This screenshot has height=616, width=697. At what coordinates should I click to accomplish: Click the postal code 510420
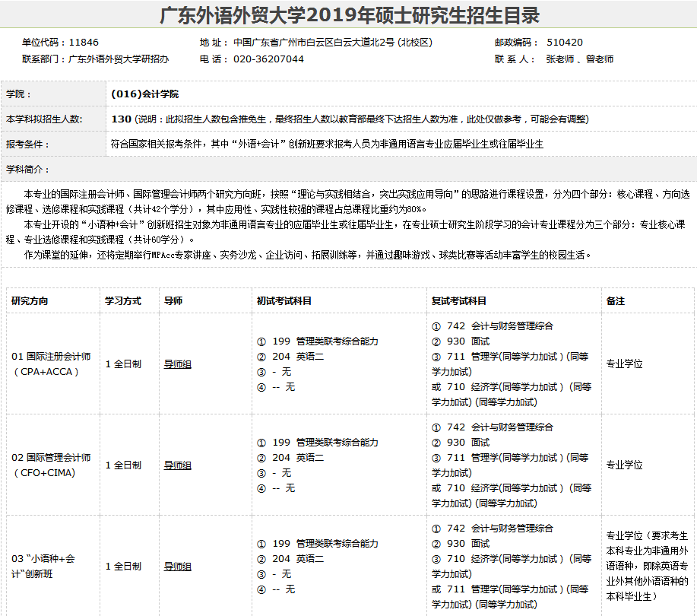point(564,43)
